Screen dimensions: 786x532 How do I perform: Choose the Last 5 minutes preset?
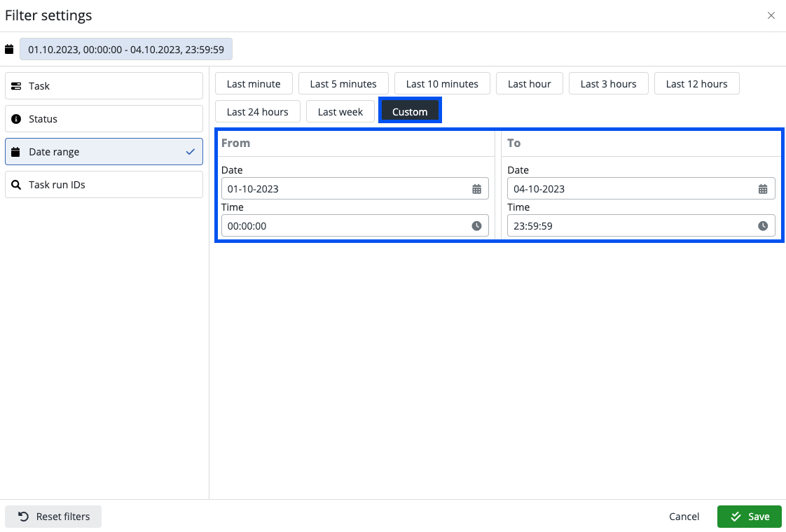(x=343, y=84)
